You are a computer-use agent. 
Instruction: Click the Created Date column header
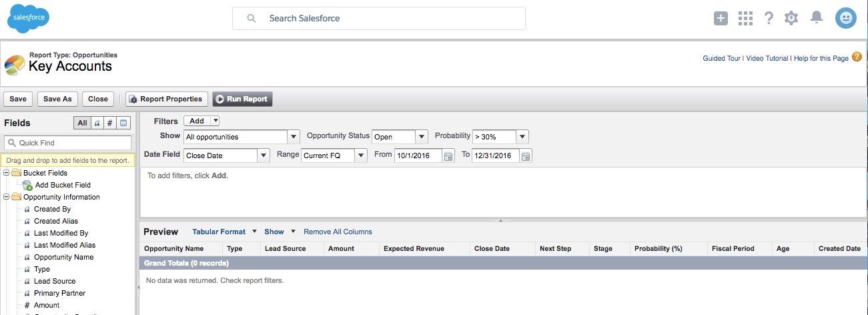(841, 249)
